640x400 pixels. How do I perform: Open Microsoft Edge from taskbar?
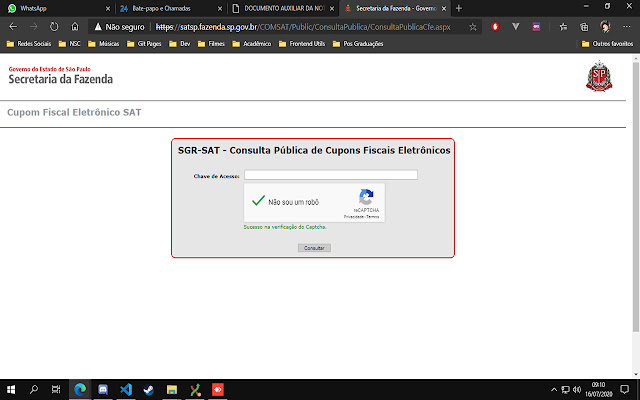pos(80,389)
